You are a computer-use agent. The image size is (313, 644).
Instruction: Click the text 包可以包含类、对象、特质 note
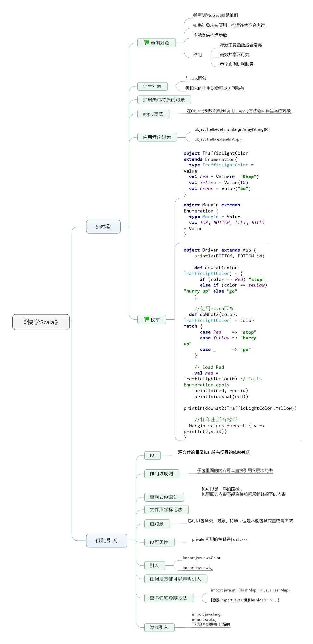(x=240, y=521)
